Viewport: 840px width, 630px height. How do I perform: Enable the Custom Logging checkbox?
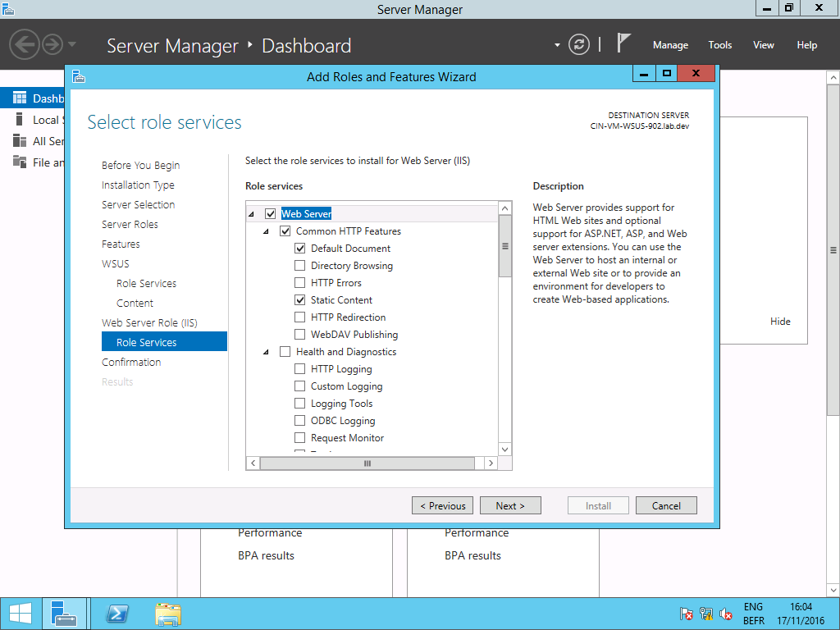click(300, 386)
